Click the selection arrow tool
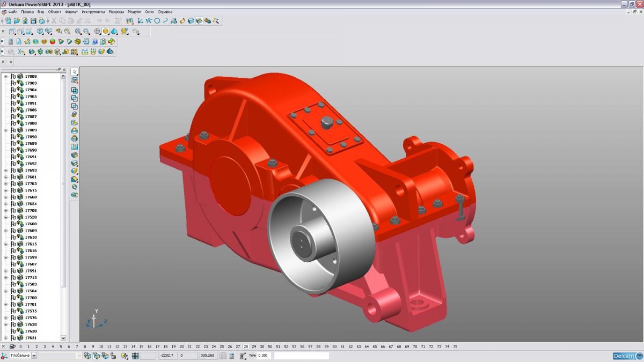Image resolution: width=644 pixels, height=362 pixels. (75, 71)
